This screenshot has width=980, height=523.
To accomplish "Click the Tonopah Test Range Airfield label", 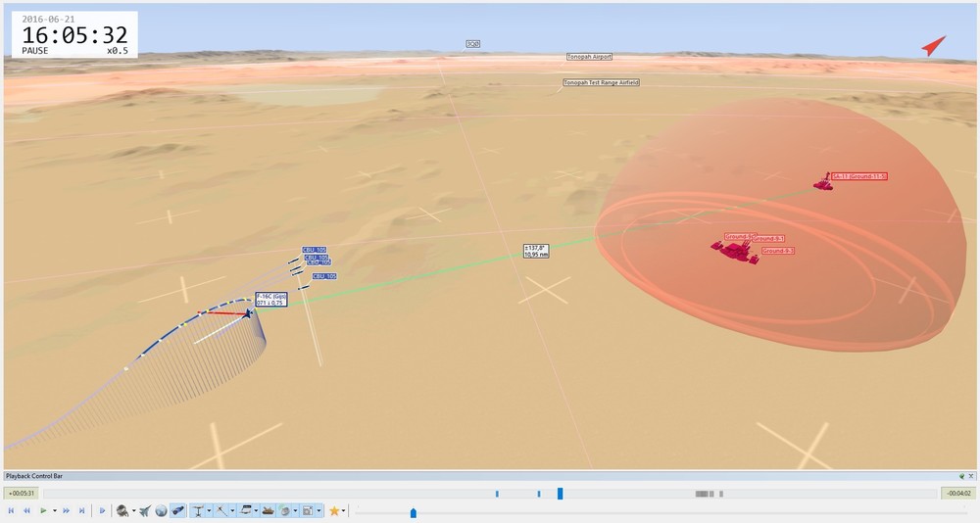I will [602, 82].
